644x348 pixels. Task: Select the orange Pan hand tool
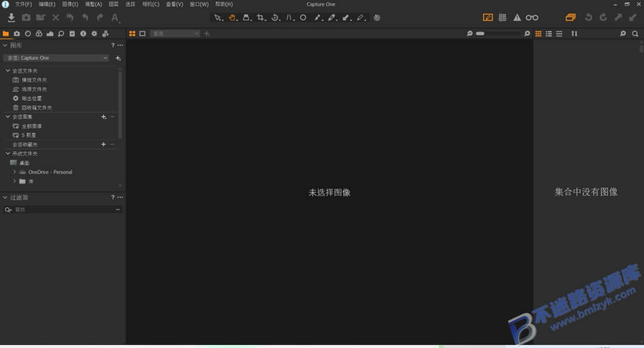point(233,18)
